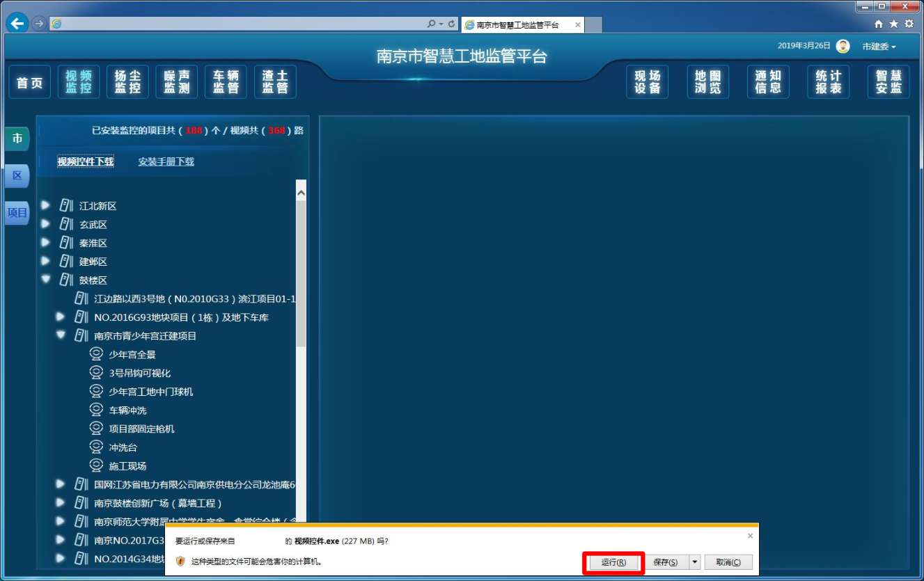The height and width of the screenshot is (581, 924).
Task: Expand 南京师范大学附属中学 project node
Action: [61, 520]
